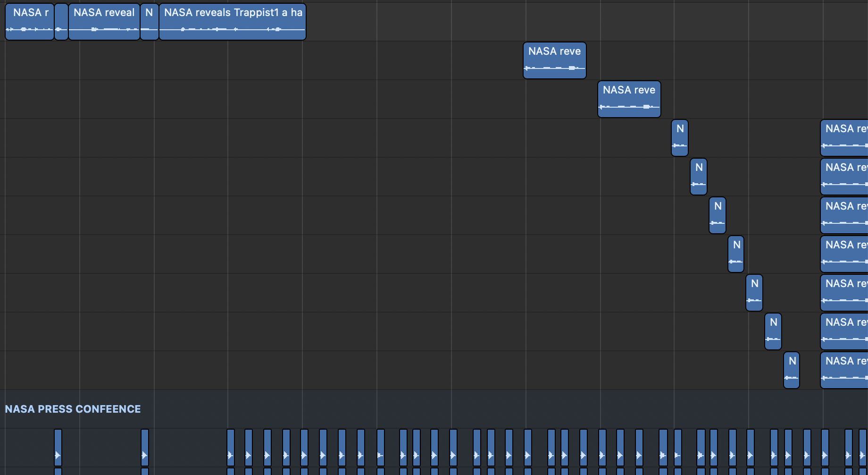Select the "NASA r" region at the far left of the top track
Viewport: 868px width, 475px height.
coord(29,22)
